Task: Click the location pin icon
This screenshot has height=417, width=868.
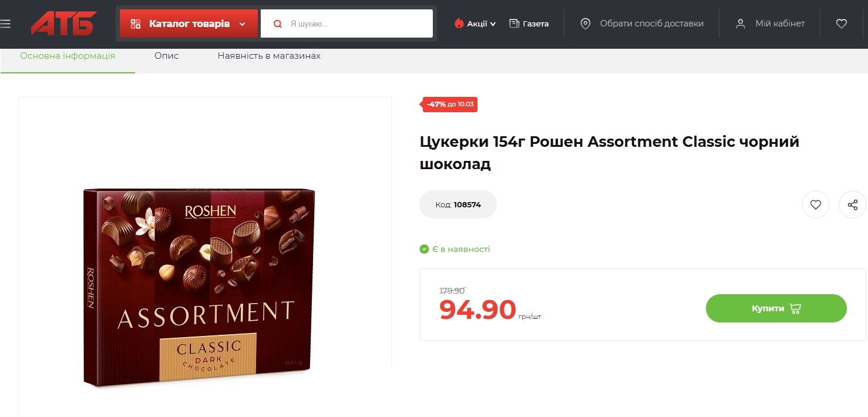Action: coord(585,23)
